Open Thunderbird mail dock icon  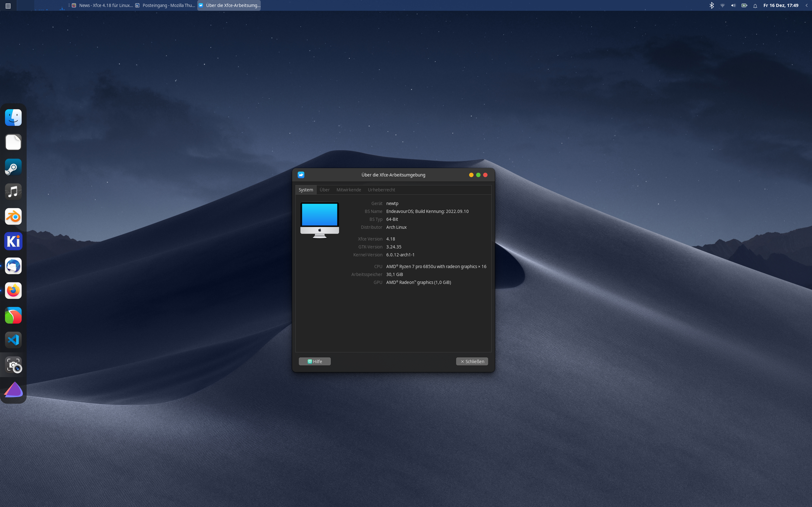[13, 266]
